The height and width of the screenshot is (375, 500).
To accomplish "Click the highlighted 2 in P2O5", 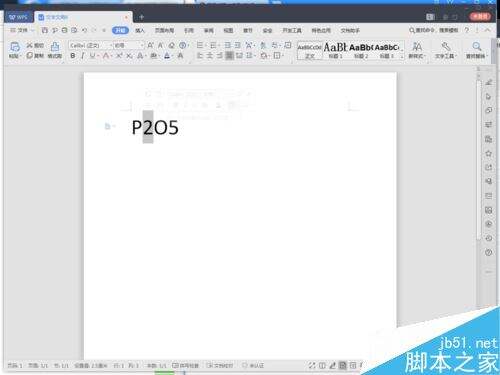I will tap(148, 127).
